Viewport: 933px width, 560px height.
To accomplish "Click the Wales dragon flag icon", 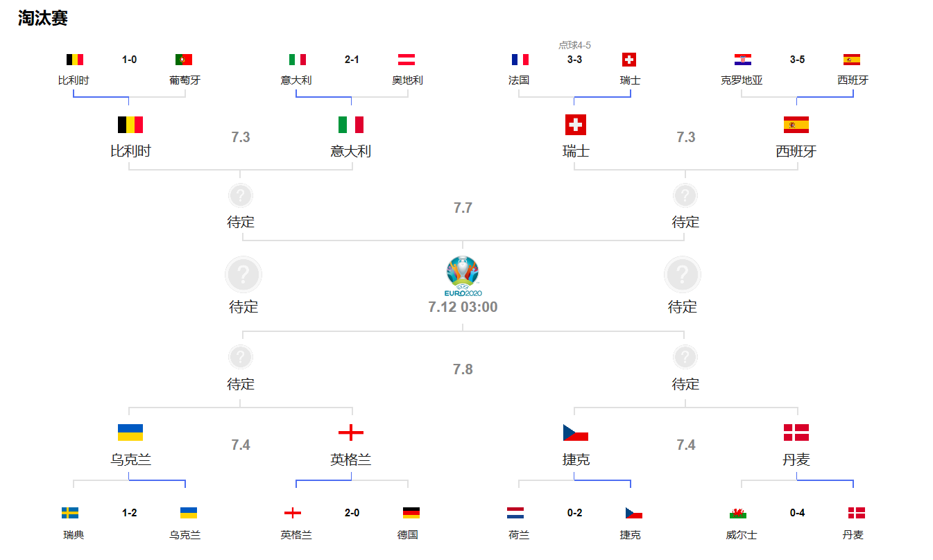I will click(x=738, y=513).
